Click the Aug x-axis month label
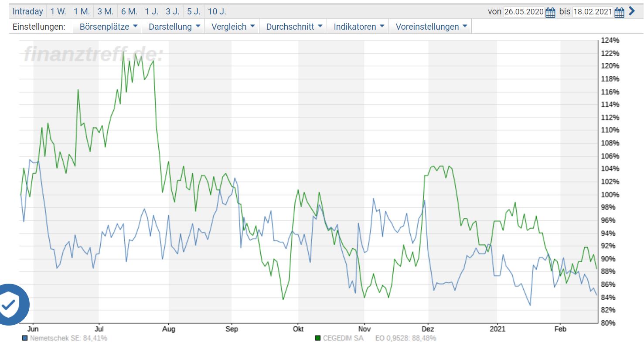644x350 pixels. tap(169, 329)
